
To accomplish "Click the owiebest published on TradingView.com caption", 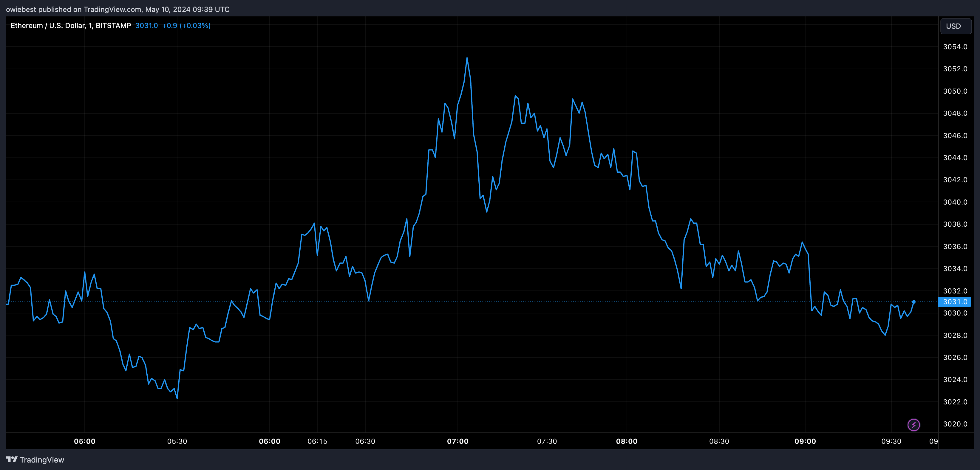I will [x=118, y=10].
